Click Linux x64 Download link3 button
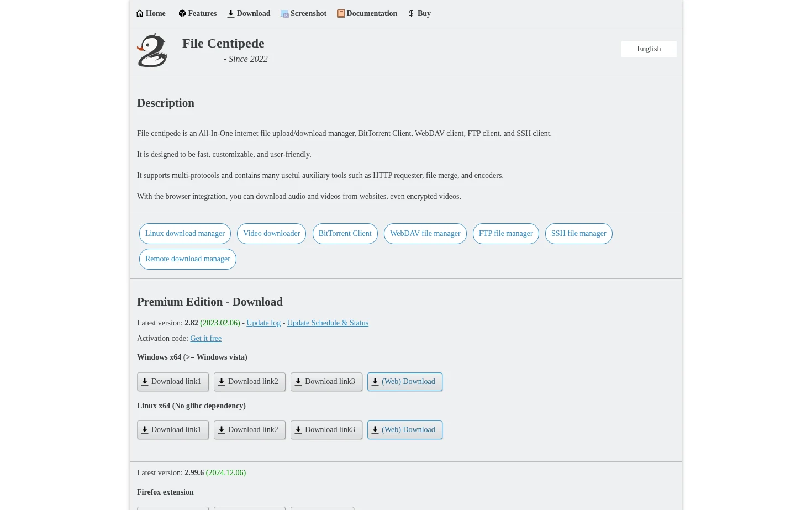Screen dimensions: 812x510 326,430
